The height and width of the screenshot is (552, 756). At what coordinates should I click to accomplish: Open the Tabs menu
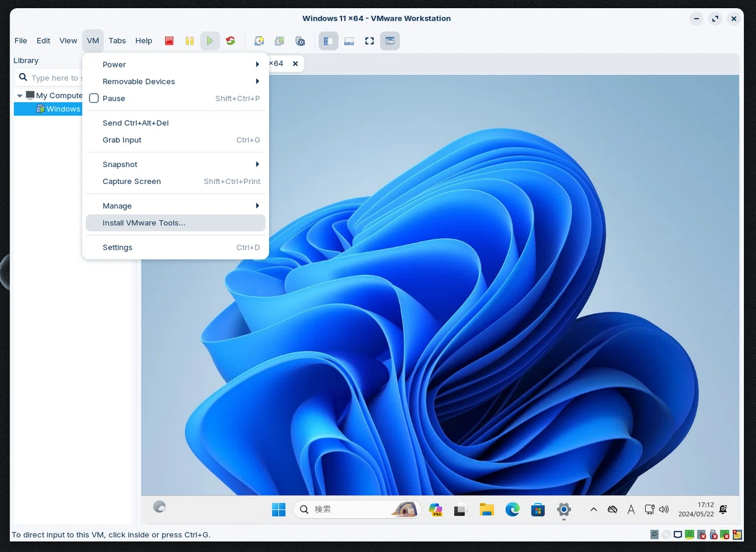click(x=117, y=40)
